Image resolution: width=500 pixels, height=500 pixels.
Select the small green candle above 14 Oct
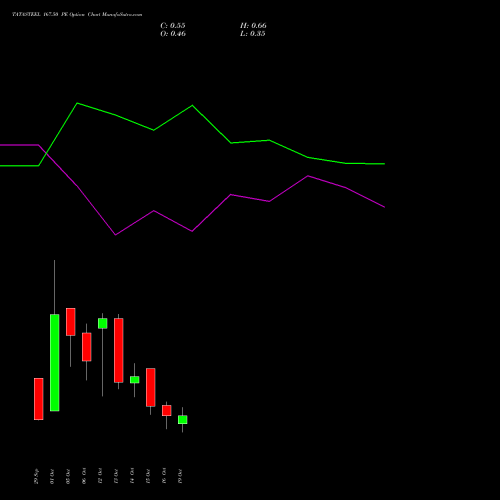(x=135, y=380)
